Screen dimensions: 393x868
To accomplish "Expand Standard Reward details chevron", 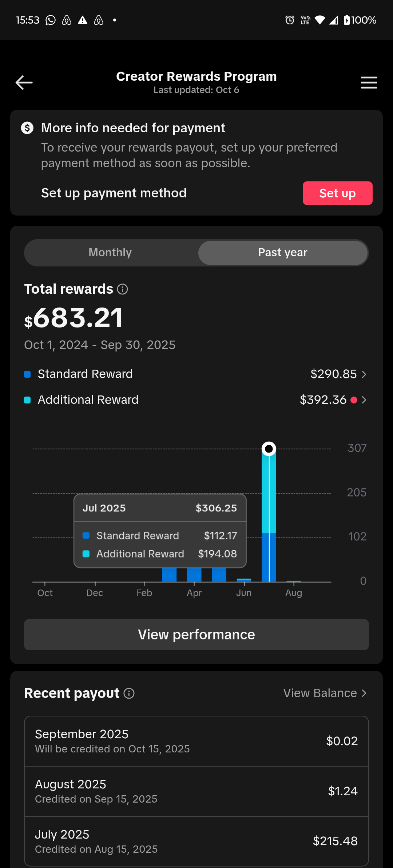I will pyautogui.click(x=364, y=374).
